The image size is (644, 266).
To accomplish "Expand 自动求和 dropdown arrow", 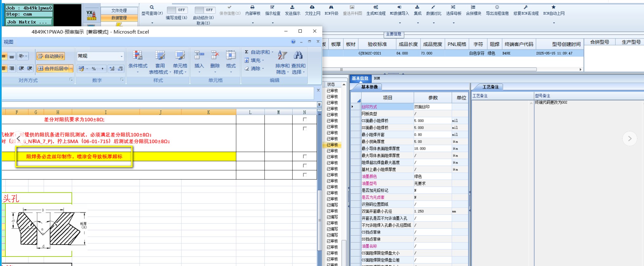I will point(272,52).
